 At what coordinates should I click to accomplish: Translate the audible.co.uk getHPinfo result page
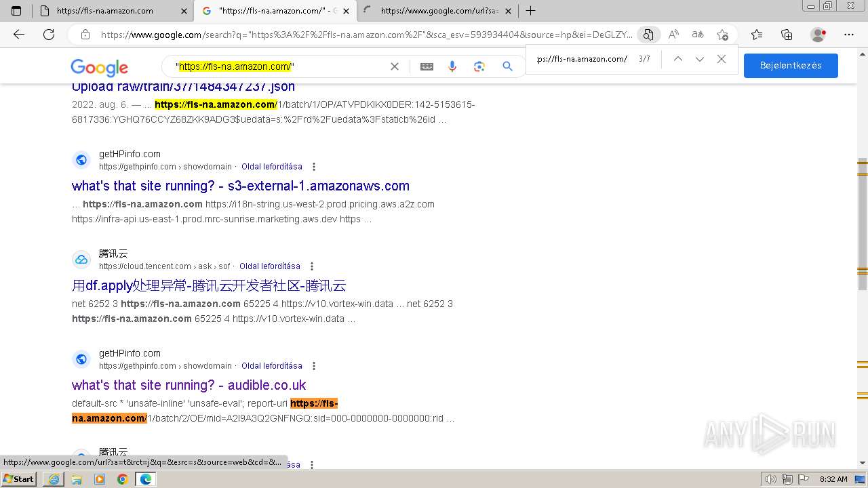coord(272,366)
